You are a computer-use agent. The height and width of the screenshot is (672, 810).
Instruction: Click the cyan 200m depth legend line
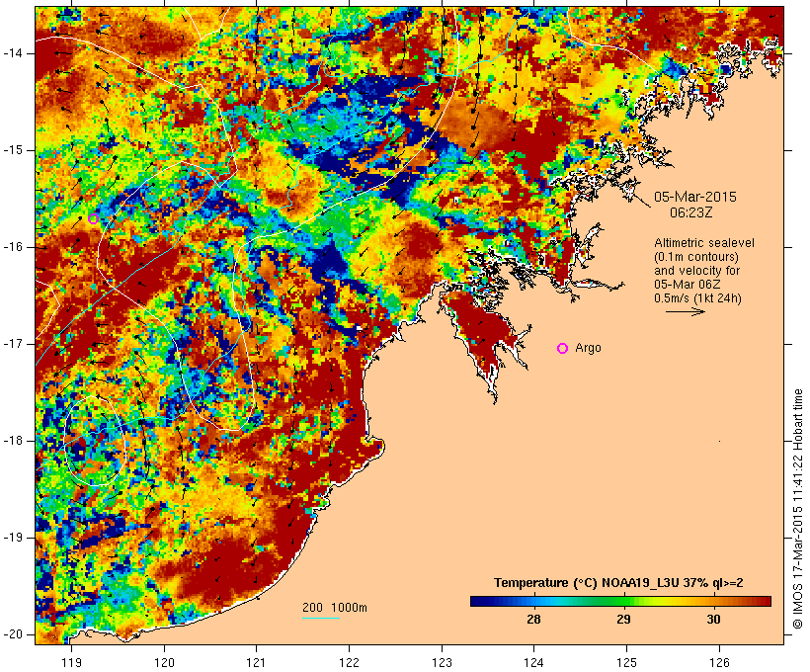pyautogui.click(x=321, y=618)
